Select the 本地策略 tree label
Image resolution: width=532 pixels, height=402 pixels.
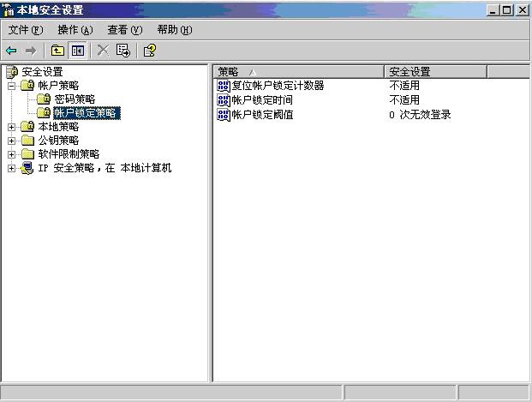[58, 127]
